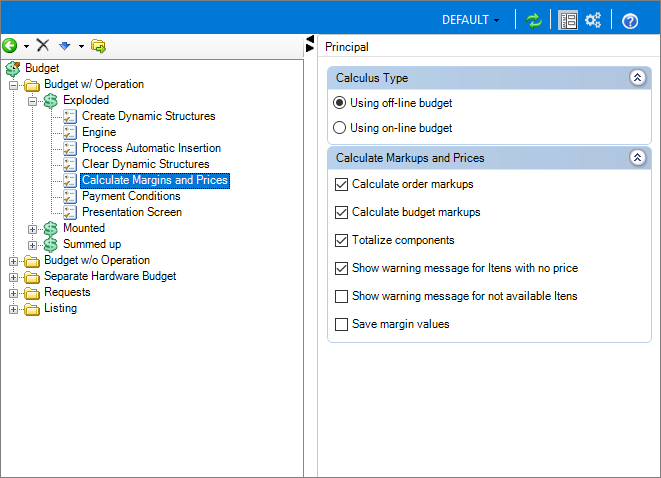Click the Budget w/o Operation folder icon
Viewport: 661px width, 478px height.
point(32,261)
